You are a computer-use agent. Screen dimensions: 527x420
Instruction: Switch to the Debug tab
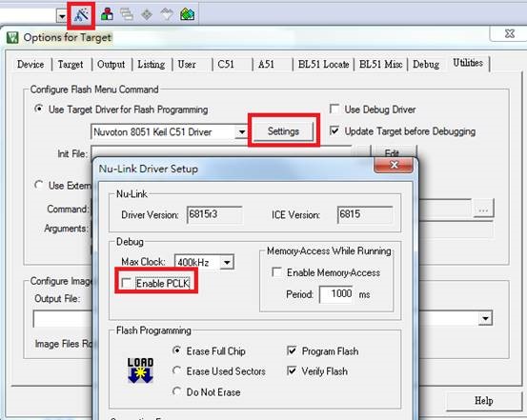(x=426, y=64)
